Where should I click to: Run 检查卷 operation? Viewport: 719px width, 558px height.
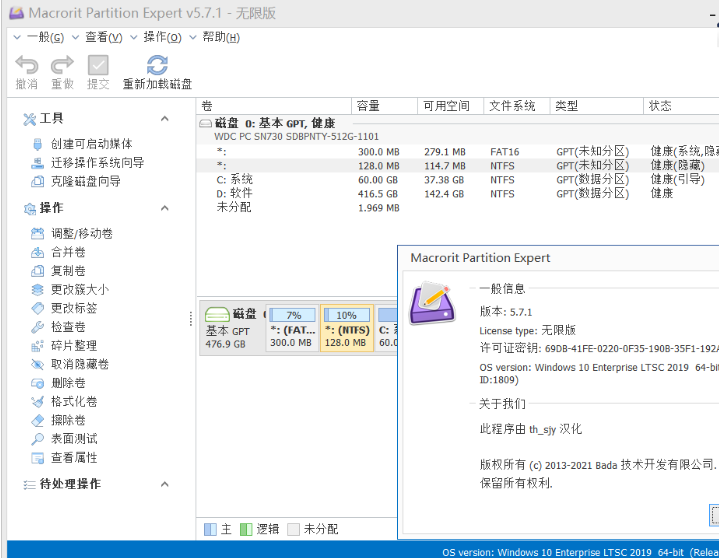pos(68,327)
